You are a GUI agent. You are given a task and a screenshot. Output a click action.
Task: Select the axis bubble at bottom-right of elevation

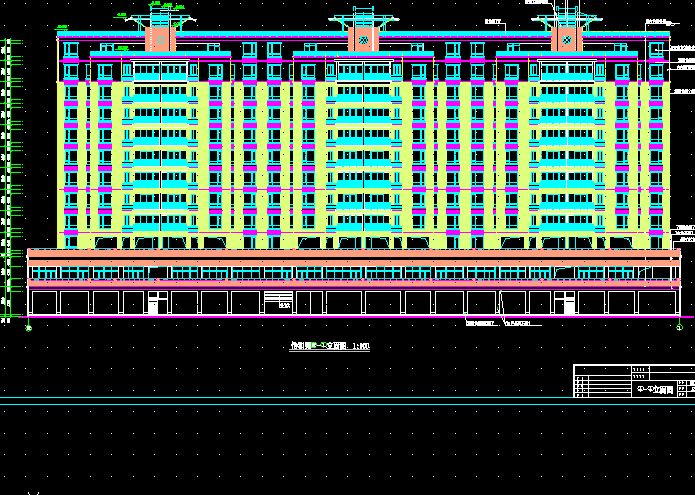[x=680, y=326]
